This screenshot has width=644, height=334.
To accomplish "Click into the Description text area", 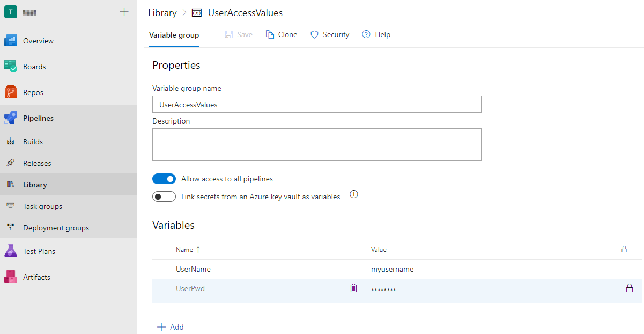I will click(x=316, y=144).
